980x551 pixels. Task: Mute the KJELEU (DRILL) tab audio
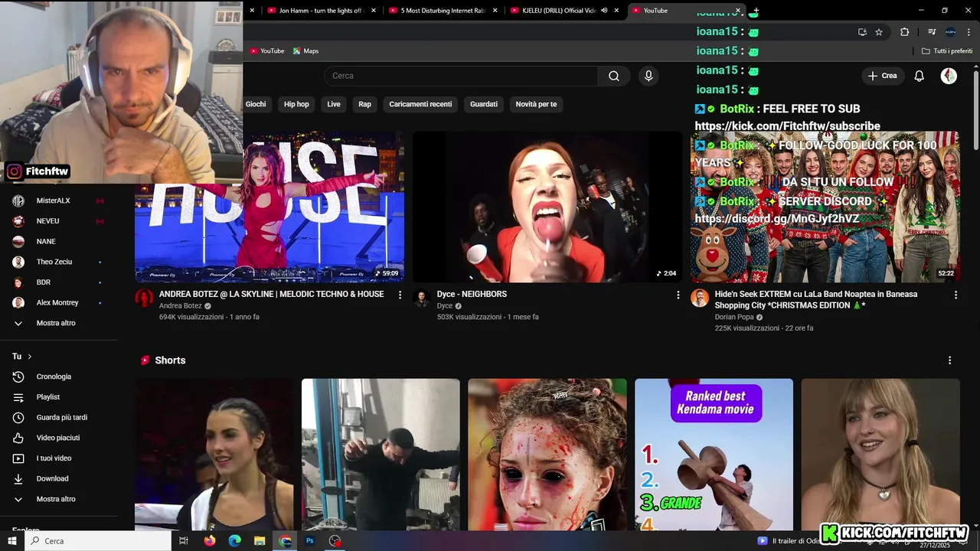click(x=604, y=11)
